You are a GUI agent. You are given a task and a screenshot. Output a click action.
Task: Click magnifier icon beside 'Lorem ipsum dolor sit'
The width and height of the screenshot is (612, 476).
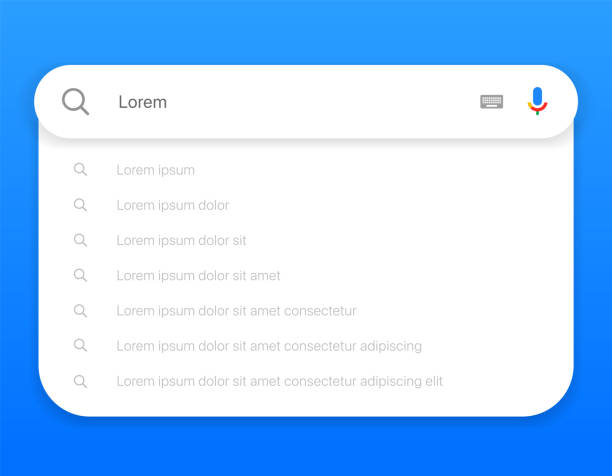[80, 240]
